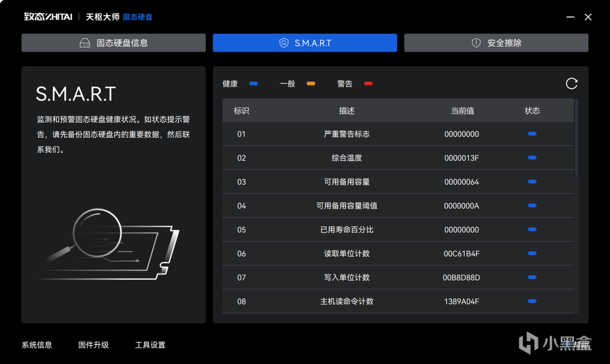
Task: Click the table scrollbar thumb
Action: point(577,137)
